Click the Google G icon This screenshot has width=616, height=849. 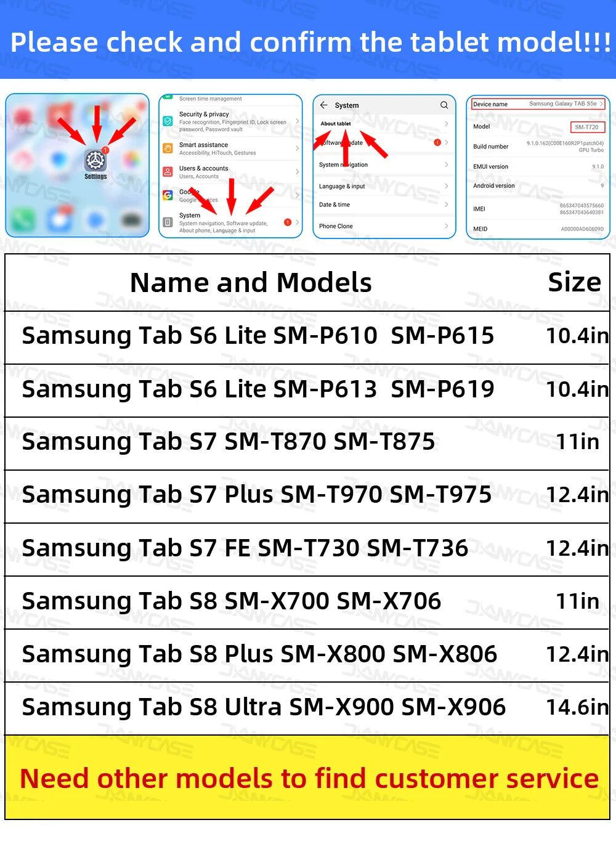167,195
